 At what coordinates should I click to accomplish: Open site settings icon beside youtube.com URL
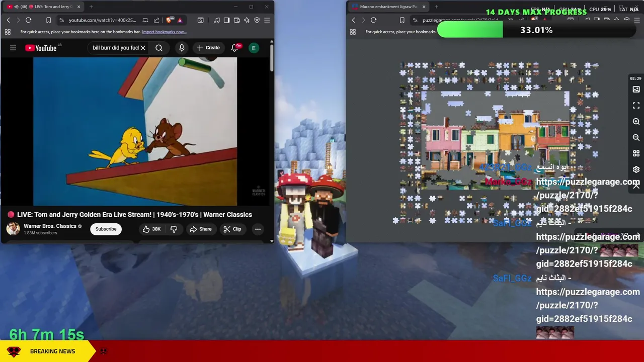coord(61,20)
